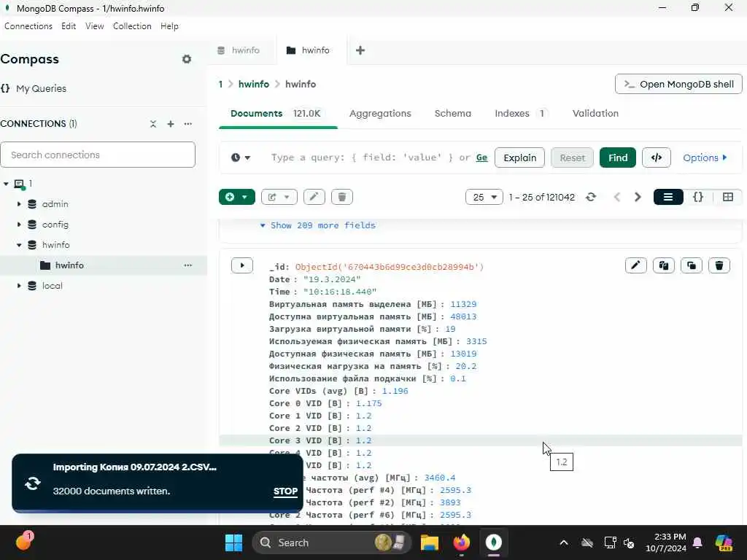The image size is (747, 560).
Task: Edit the document with pencil icon
Action: pos(635,265)
